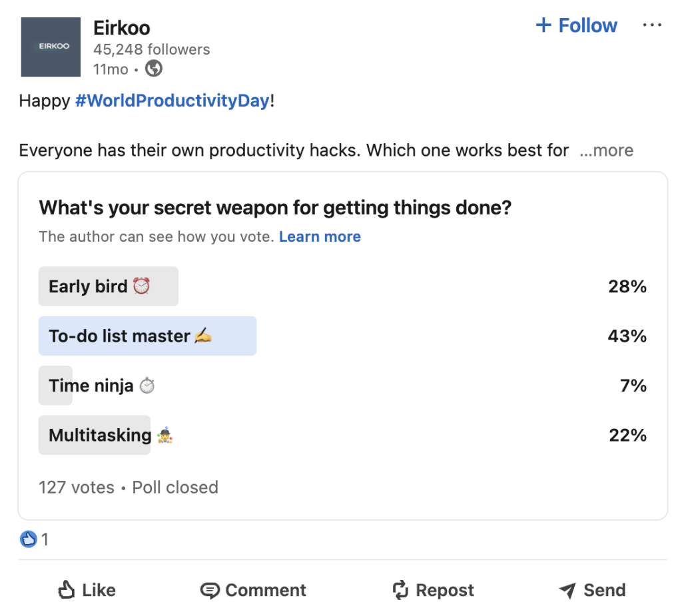Screen dimensions: 682x616
Task: Click the Comment speech bubble icon
Action: (x=210, y=590)
